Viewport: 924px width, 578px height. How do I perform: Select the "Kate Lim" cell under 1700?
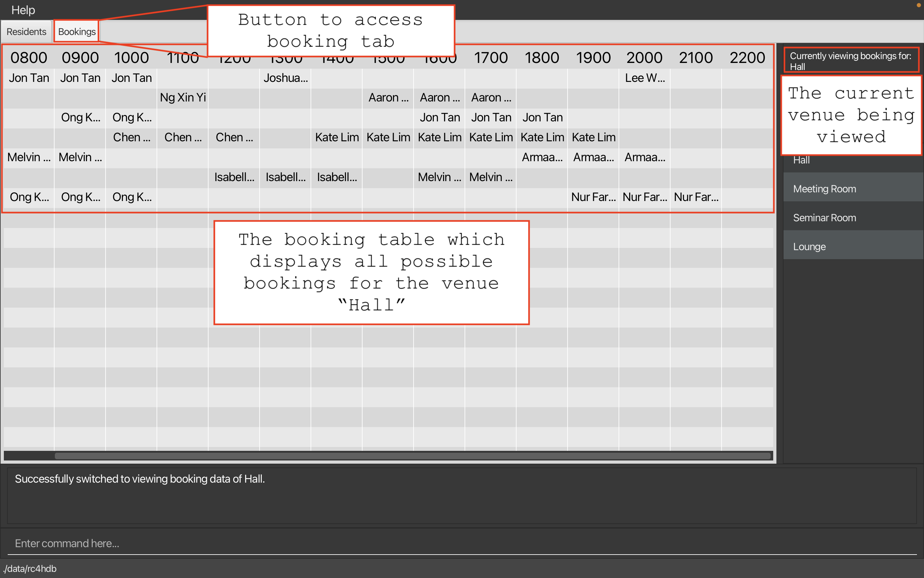click(x=491, y=138)
